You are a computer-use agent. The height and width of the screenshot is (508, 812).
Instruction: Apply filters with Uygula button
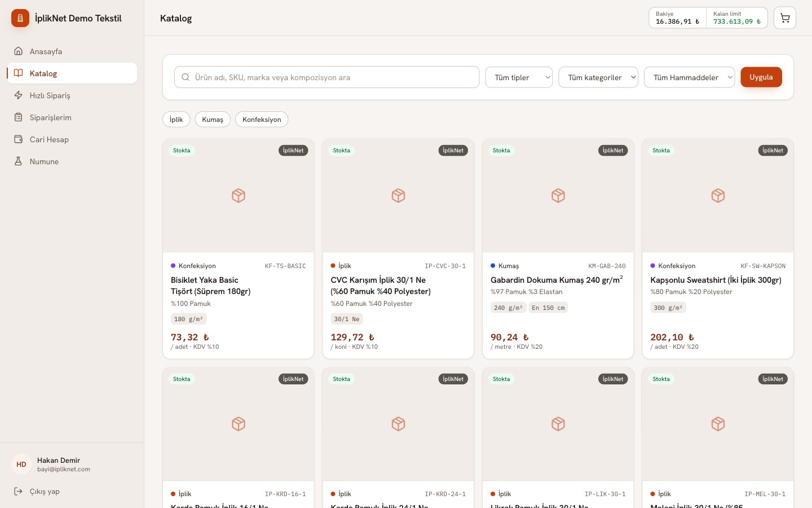tap(761, 77)
